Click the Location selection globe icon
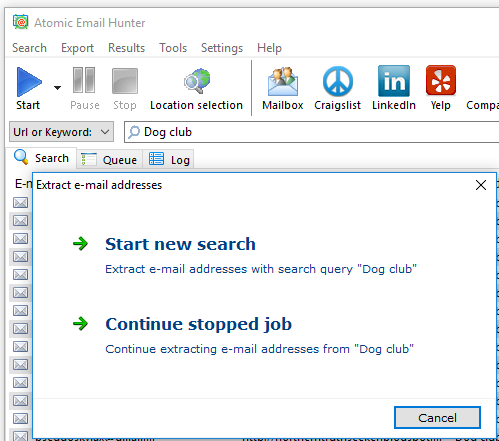499x441 pixels. point(197,81)
